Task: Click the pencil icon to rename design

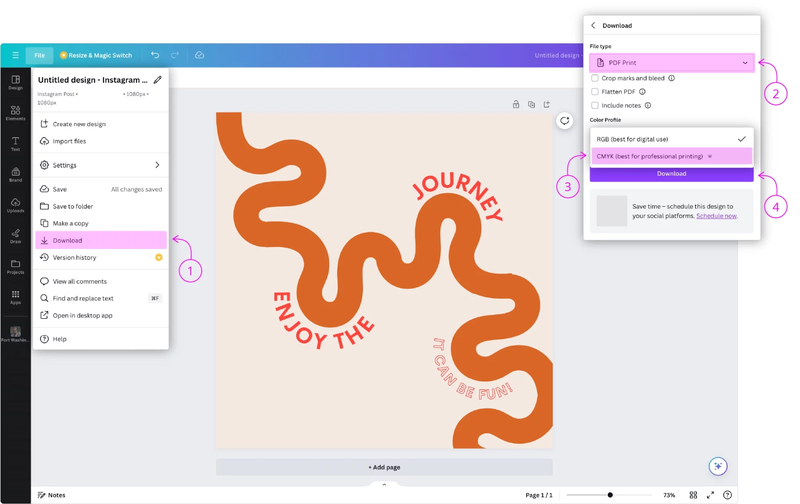Action: [x=158, y=80]
